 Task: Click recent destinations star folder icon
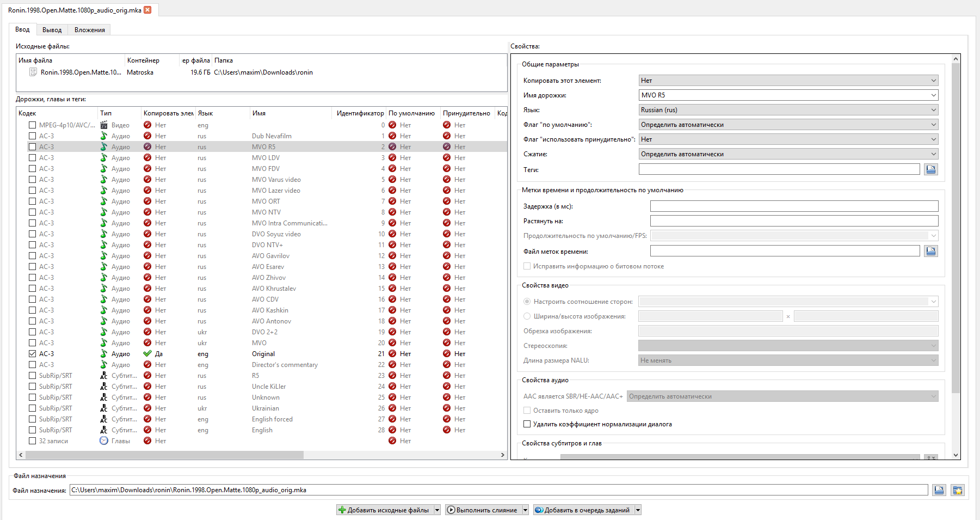(x=958, y=490)
